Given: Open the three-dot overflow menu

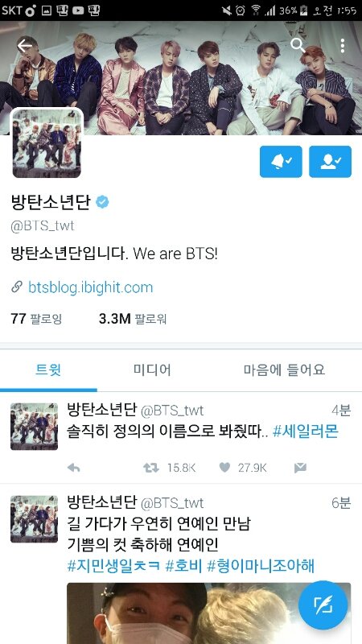Looking at the screenshot, I should coord(343,46).
